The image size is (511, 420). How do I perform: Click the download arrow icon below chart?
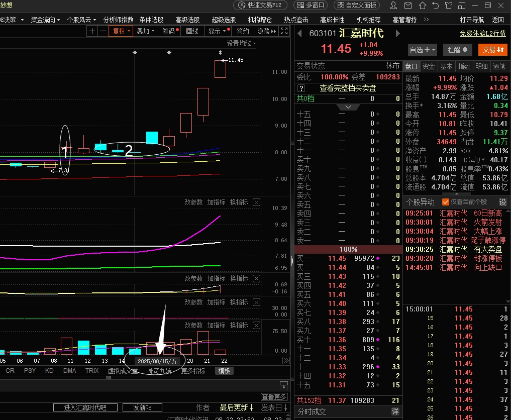[284, 385]
